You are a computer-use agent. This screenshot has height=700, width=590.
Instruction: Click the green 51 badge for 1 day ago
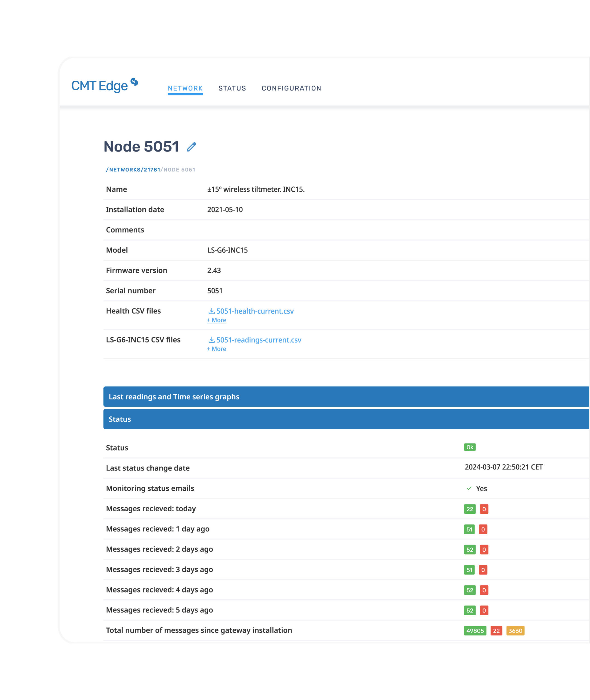pos(470,529)
